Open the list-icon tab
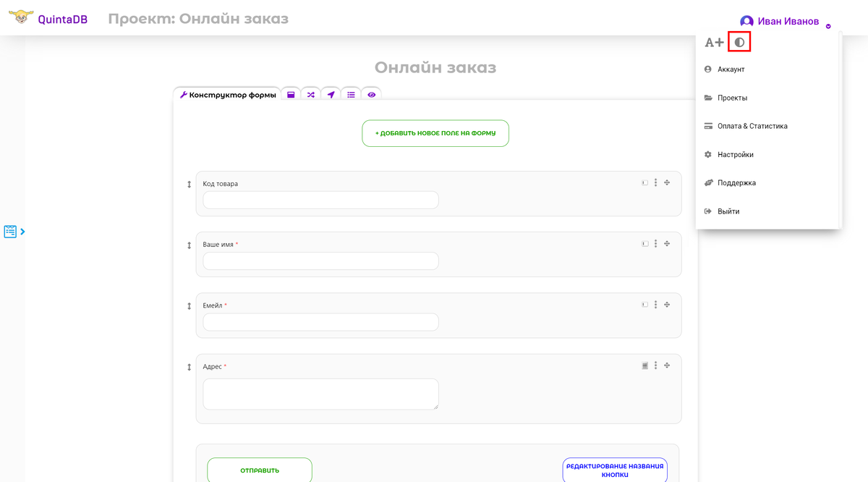Viewport: 868px width, 482px height. [351, 95]
